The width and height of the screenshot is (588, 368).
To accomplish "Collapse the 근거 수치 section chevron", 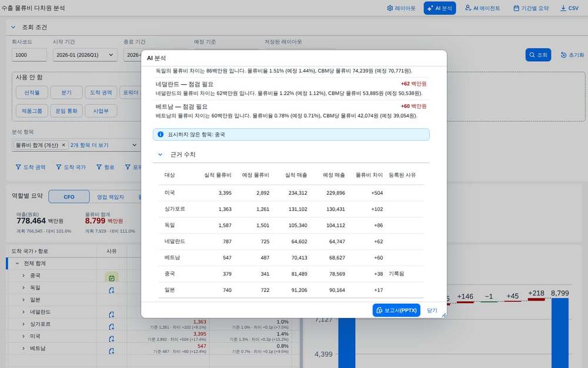I will tap(160, 154).
